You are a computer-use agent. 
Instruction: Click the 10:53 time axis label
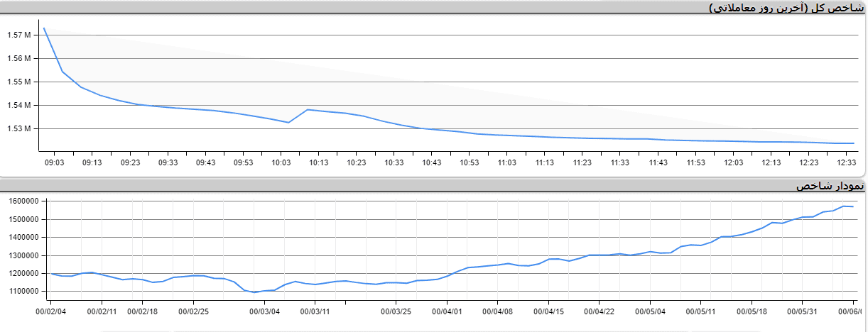click(469, 162)
